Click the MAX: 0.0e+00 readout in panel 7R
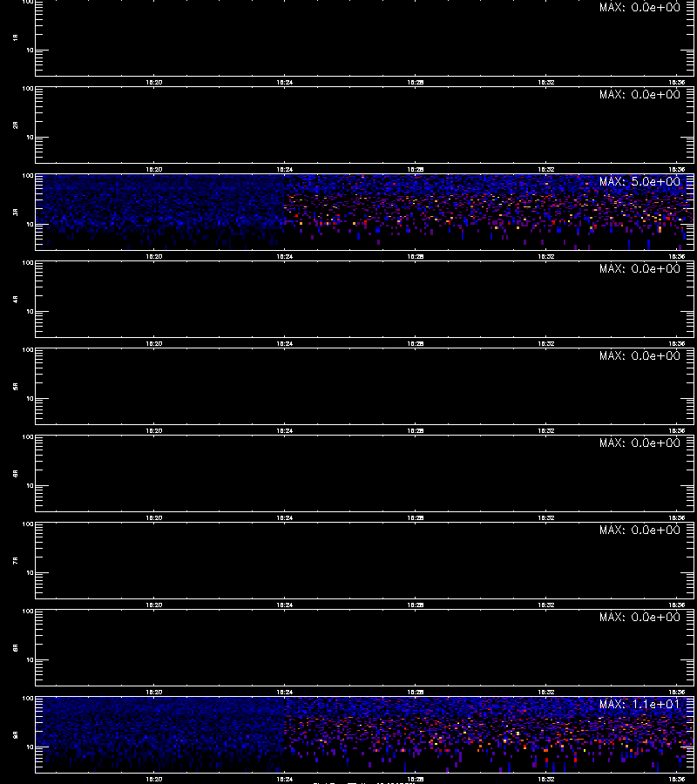697x784 pixels. click(x=639, y=530)
